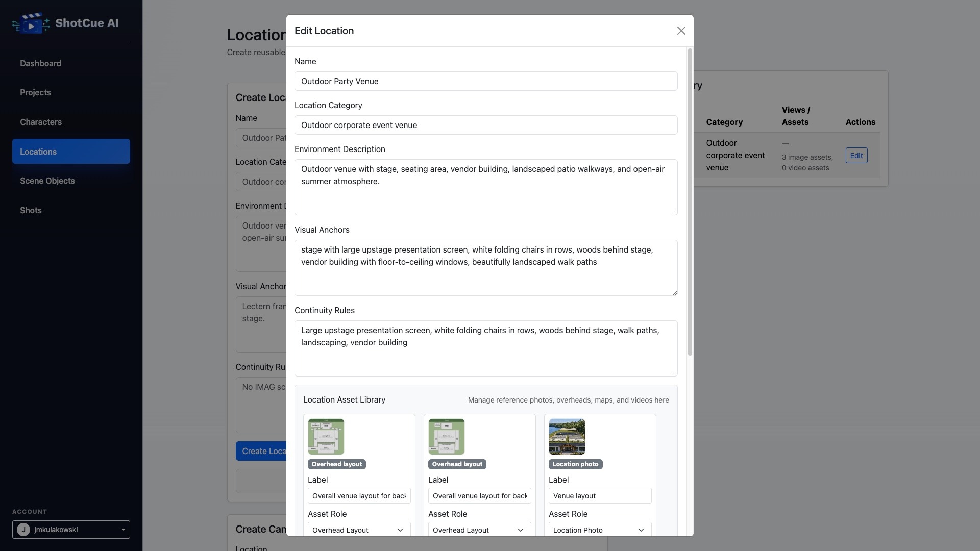
Task: Click Label field of second overhead layout asset
Action: click(x=479, y=496)
